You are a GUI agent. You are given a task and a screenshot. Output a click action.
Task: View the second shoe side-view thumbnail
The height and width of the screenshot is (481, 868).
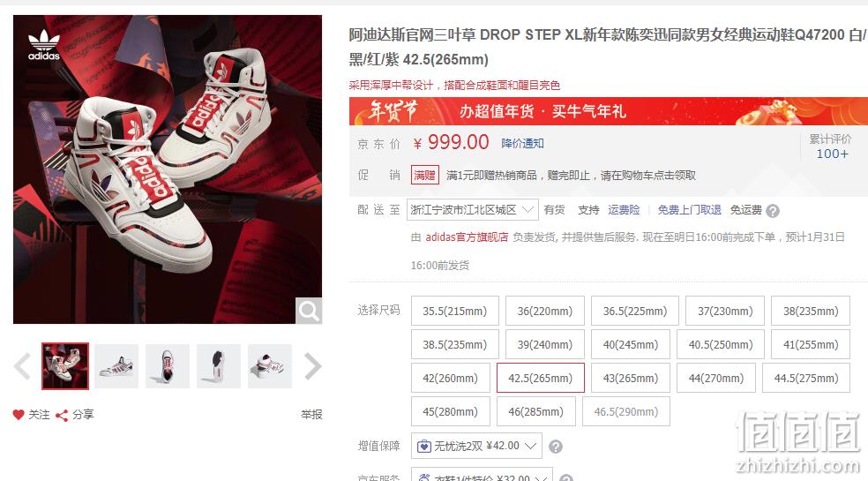[116, 366]
